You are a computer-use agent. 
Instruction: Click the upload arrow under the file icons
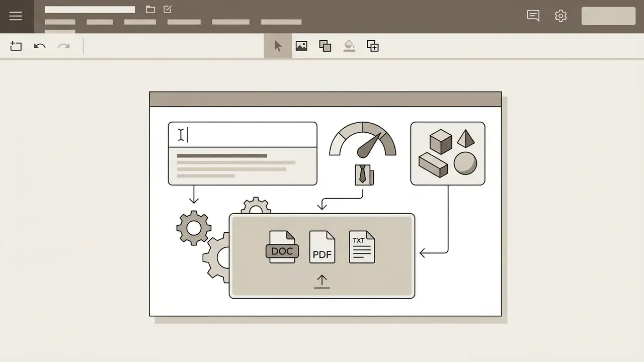point(321,282)
